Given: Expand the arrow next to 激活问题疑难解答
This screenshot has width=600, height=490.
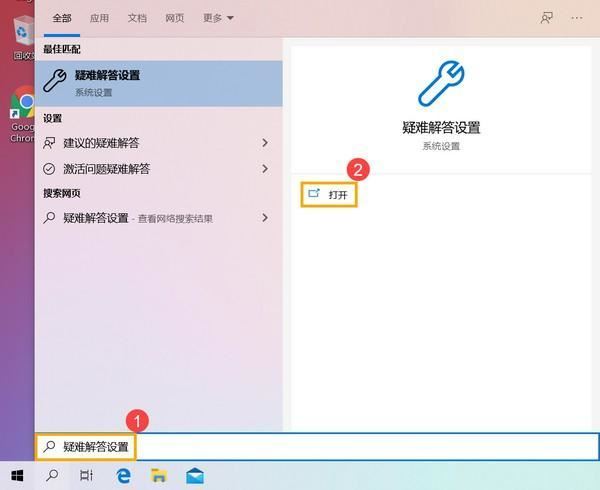Looking at the screenshot, I should pos(265,169).
